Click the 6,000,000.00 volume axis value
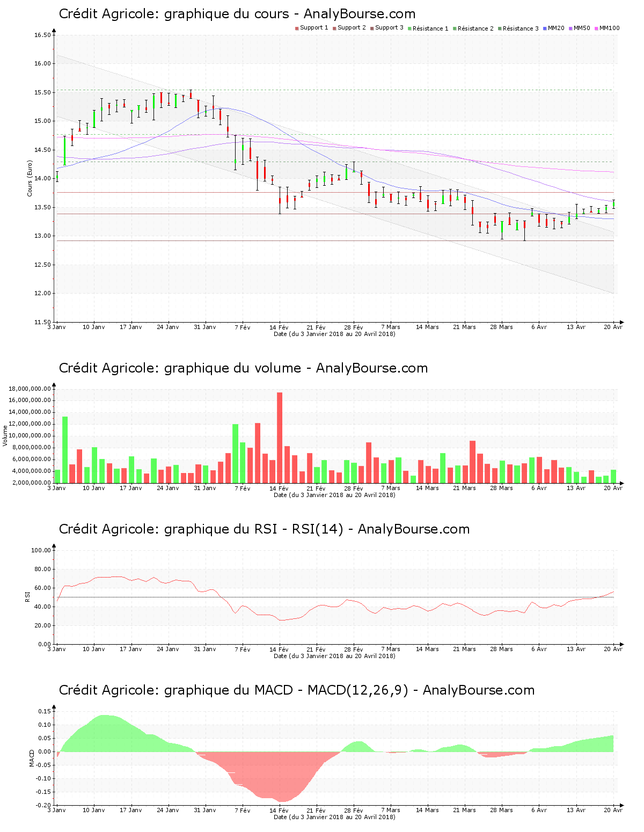Screen dimensions: 644x832 [32, 459]
